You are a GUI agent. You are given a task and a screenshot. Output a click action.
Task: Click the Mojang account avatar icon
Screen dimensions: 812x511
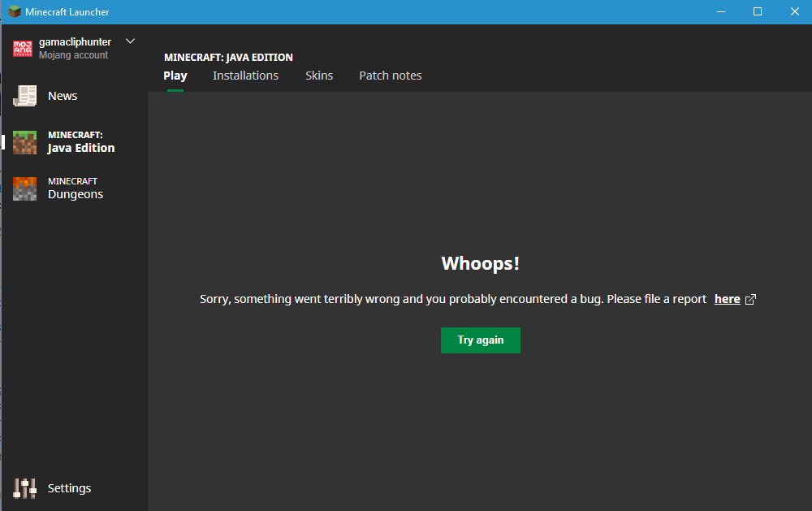point(23,48)
